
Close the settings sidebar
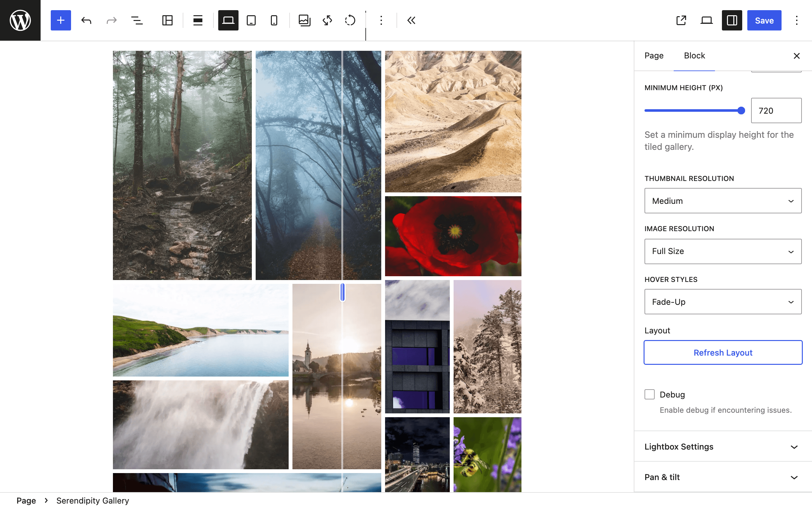click(x=796, y=56)
